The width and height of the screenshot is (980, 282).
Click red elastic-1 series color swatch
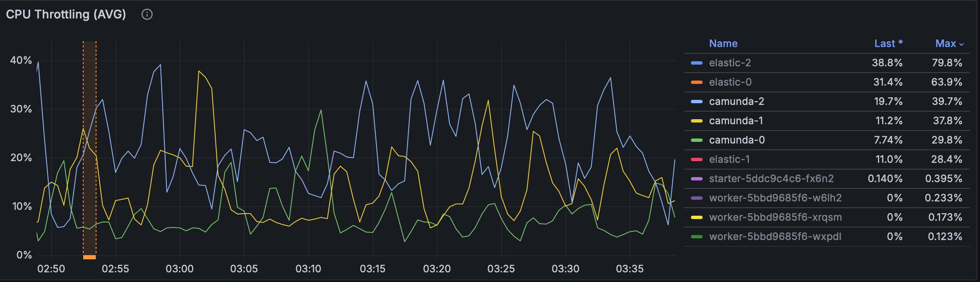(696, 159)
